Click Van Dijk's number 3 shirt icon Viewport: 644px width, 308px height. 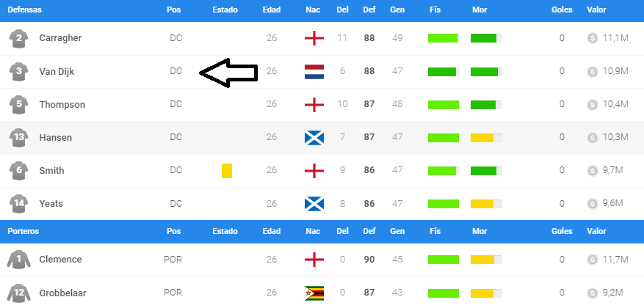tap(19, 71)
